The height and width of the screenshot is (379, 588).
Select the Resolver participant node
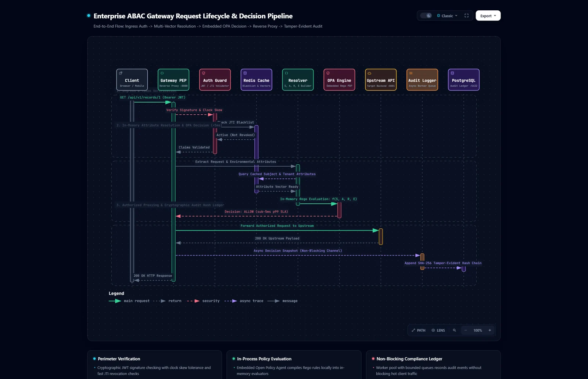298,79
